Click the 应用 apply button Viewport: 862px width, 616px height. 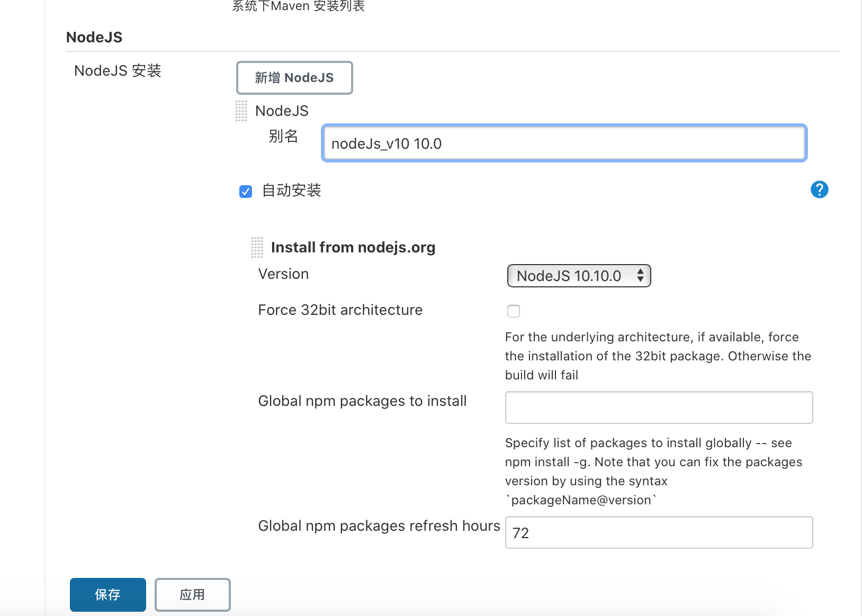(193, 595)
